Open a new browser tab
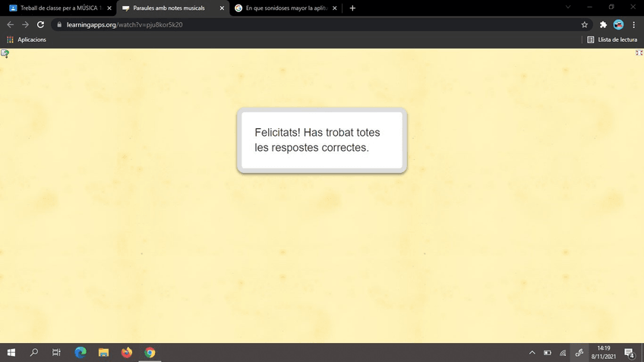The height and width of the screenshot is (362, 644). coord(352,8)
